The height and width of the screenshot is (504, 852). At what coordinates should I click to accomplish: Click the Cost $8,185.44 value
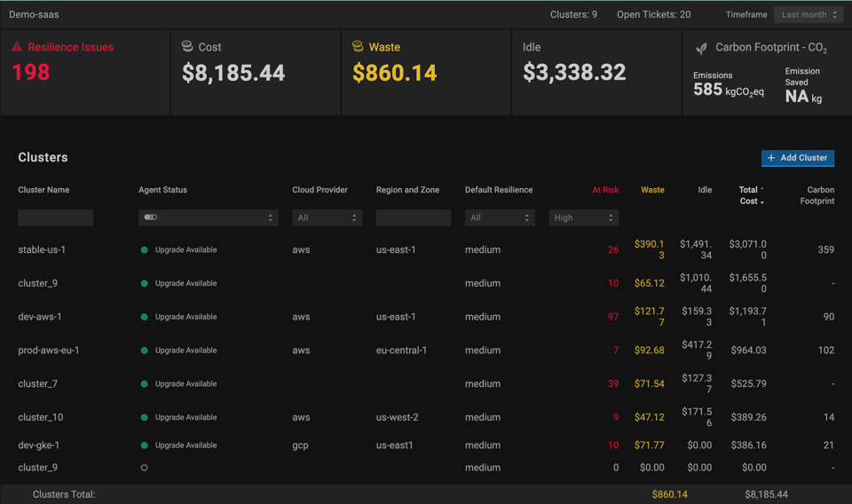(x=233, y=73)
